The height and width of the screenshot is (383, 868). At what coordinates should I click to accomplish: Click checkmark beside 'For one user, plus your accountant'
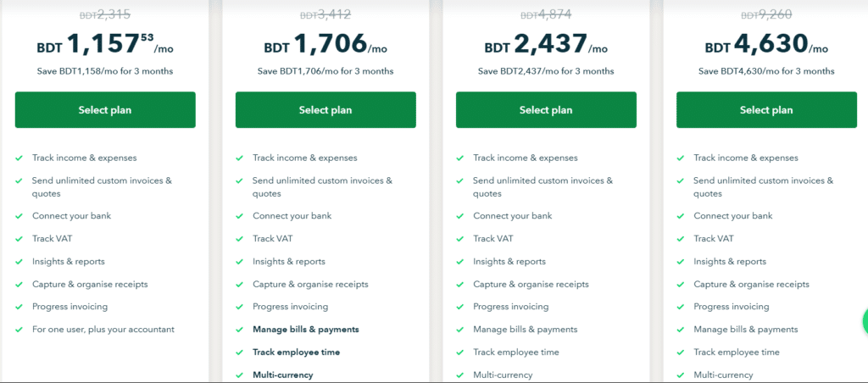19,330
